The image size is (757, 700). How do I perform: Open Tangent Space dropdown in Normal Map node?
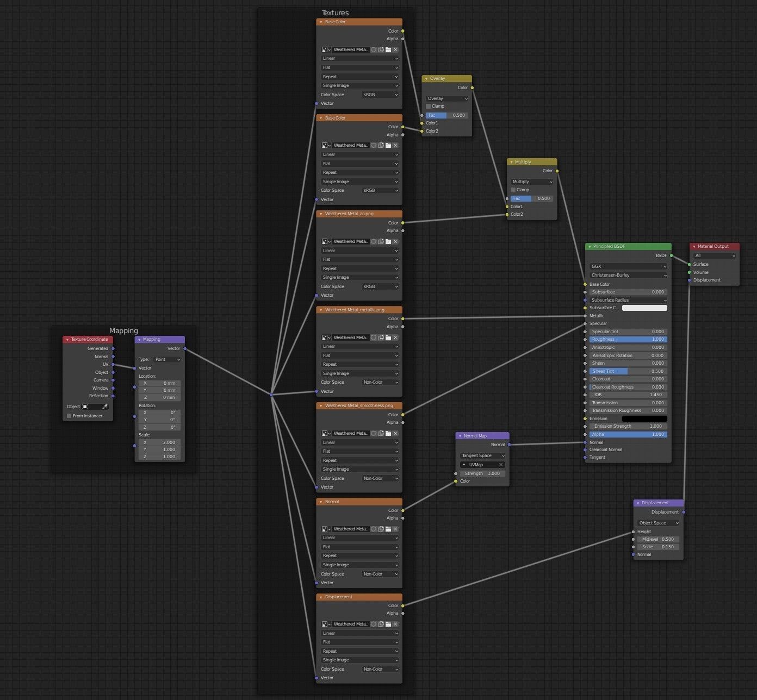click(483, 455)
